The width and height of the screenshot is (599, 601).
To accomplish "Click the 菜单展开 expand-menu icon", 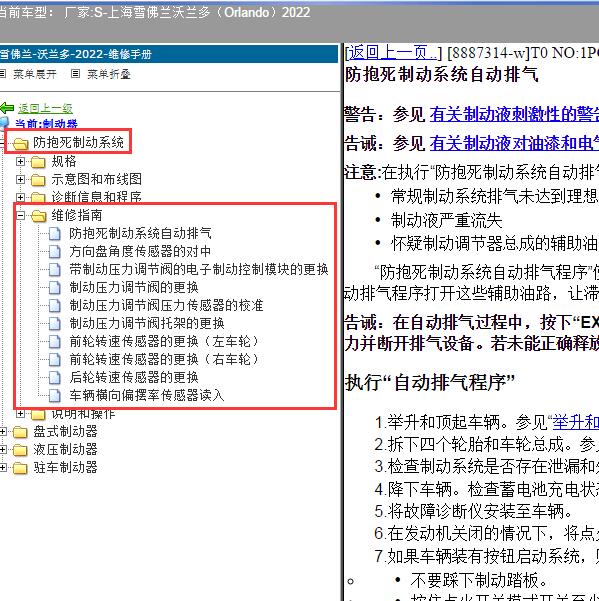I will pos(3,73).
